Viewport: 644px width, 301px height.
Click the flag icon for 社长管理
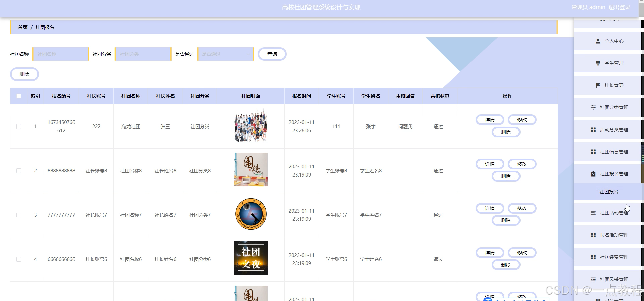(x=598, y=85)
